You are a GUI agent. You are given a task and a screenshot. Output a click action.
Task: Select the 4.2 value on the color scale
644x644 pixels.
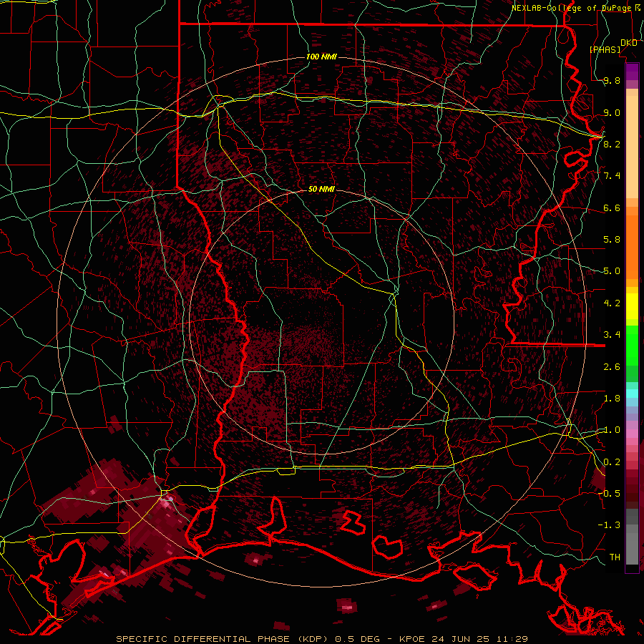click(x=612, y=303)
